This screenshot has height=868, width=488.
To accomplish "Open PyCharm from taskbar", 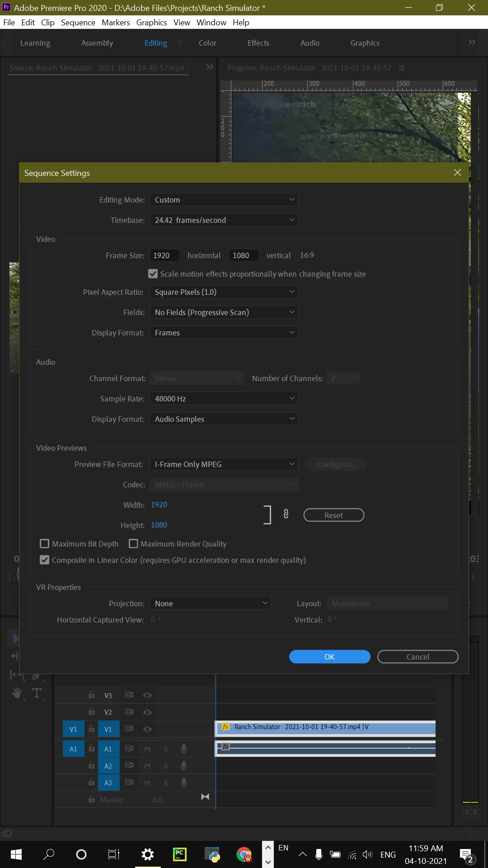I will pos(180,854).
